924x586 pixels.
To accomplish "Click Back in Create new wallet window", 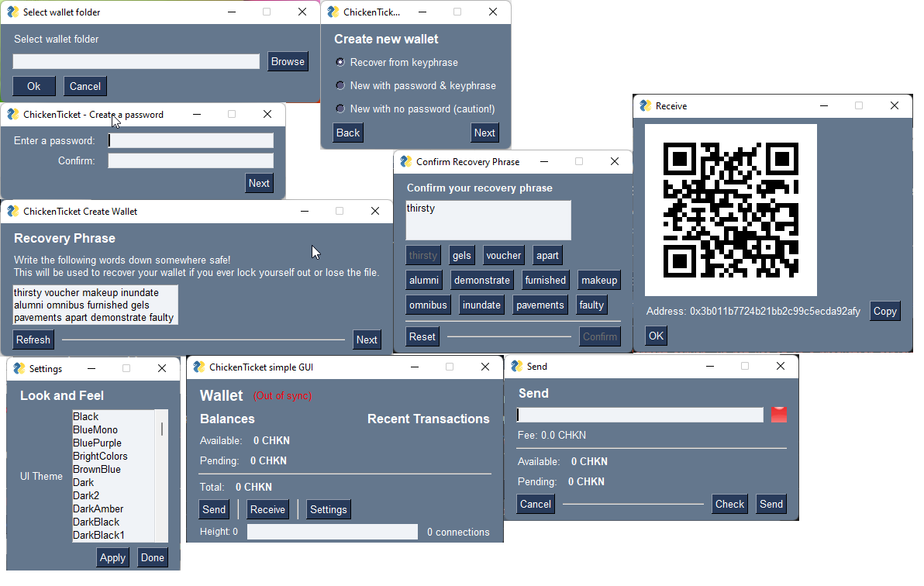I will pos(348,133).
